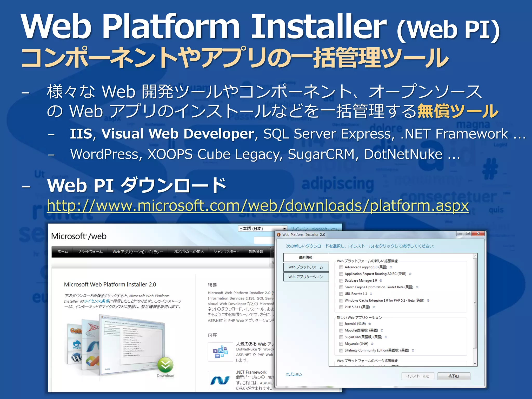The image size is (532, 399).
Task: Open the ジャンプスタート site menu item
Action: click(226, 251)
